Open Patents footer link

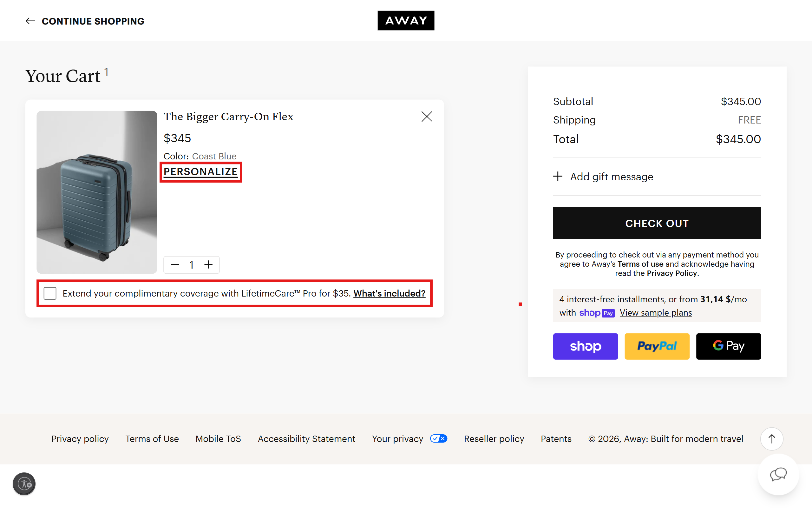pos(556,439)
